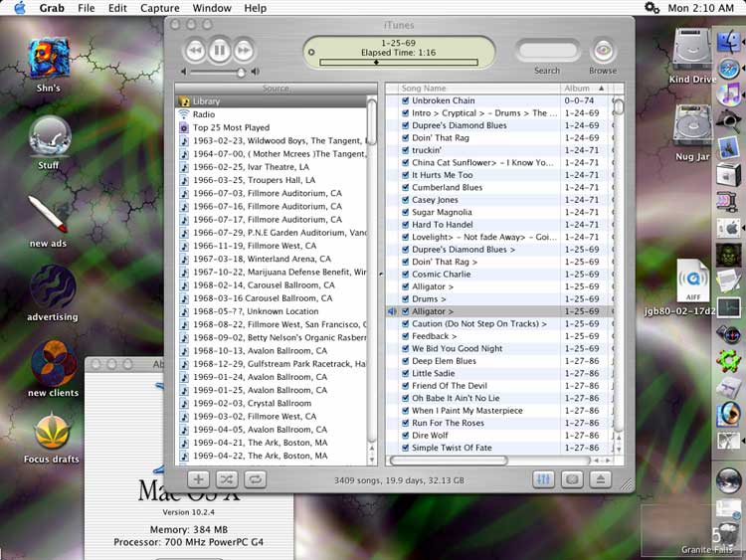This screenshot has height=560, width=746.
Task: Uncheck the Cosmic Charlie checkbox
Action: click(406, 275)
